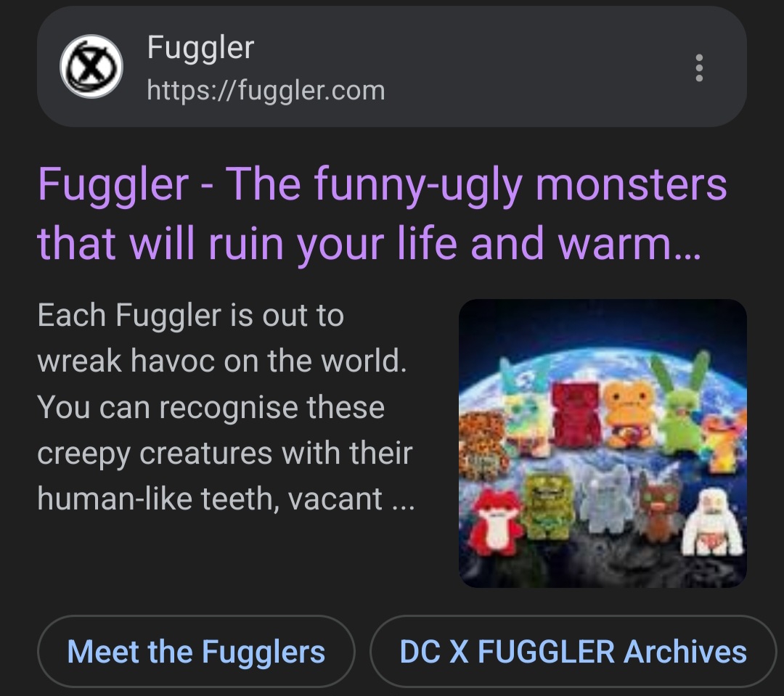Select the Fuggler site name label
784x696 pixels.
point(200,47)
